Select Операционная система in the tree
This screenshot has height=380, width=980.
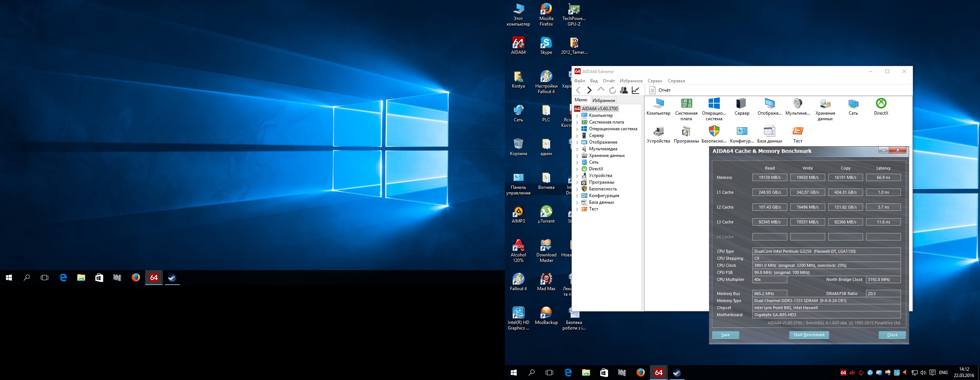coord(612,129)
